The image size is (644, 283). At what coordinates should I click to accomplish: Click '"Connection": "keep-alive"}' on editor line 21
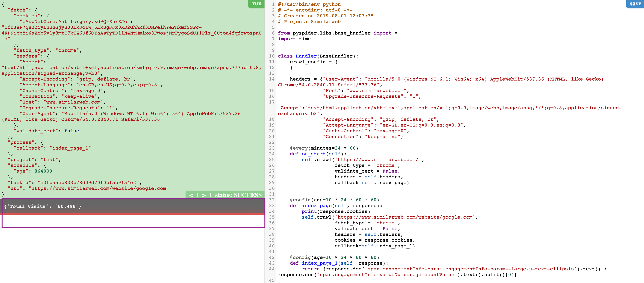[363, 137]
